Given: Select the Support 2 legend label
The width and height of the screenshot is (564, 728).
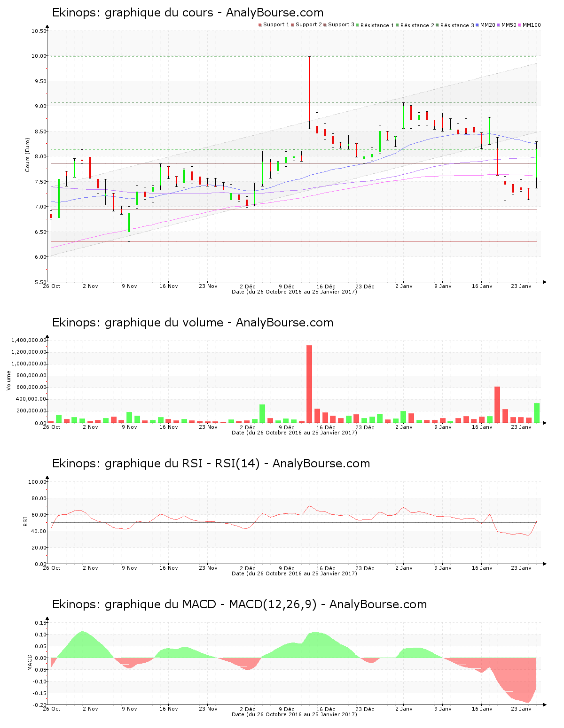Looking at the screenshot, I should tap(309, 25).
